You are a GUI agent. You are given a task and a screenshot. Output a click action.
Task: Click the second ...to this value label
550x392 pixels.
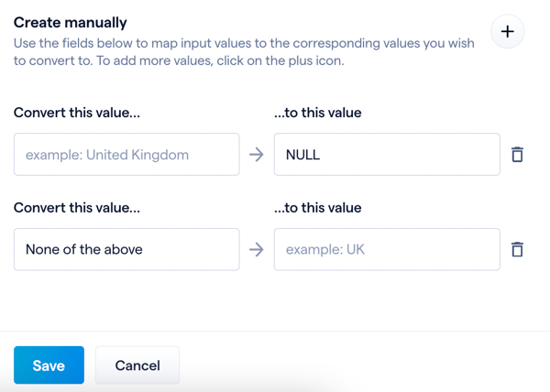318,208
